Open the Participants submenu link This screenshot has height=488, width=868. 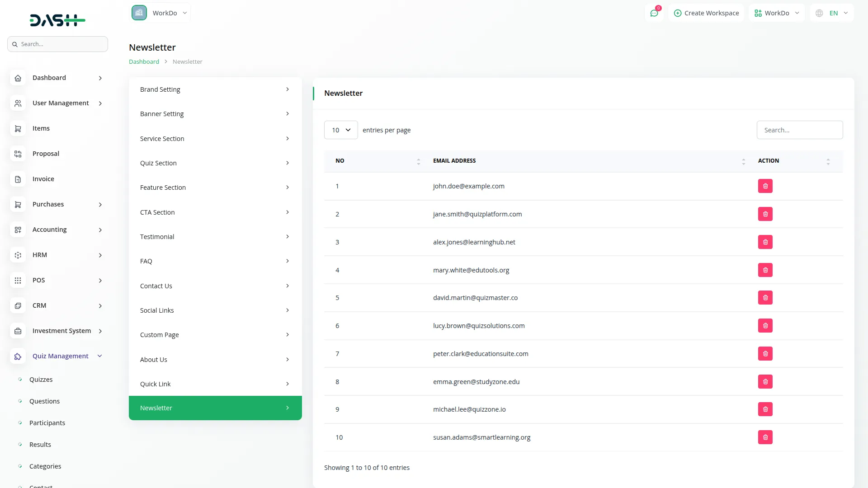(x=47, y=423)
